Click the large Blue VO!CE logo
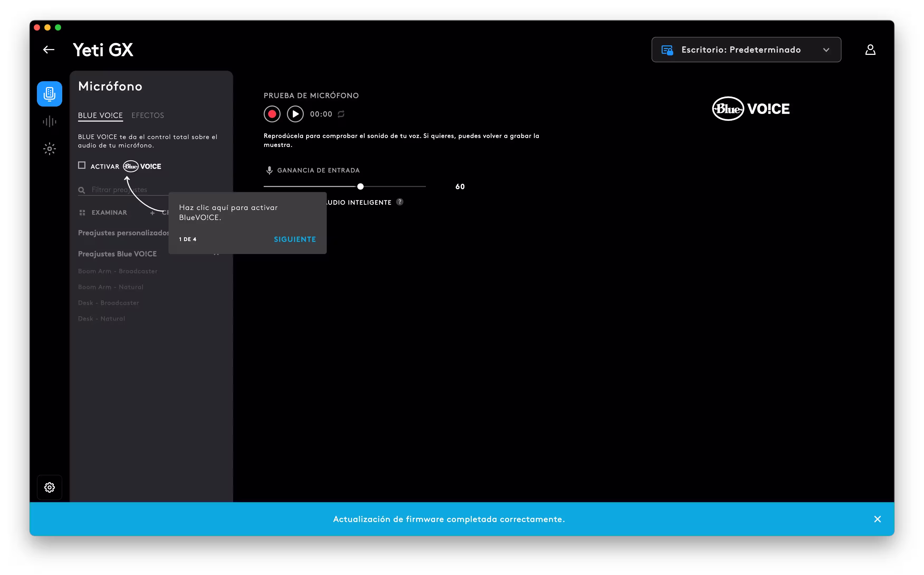This screenshot has height=575, width=924. click(751, 109)
